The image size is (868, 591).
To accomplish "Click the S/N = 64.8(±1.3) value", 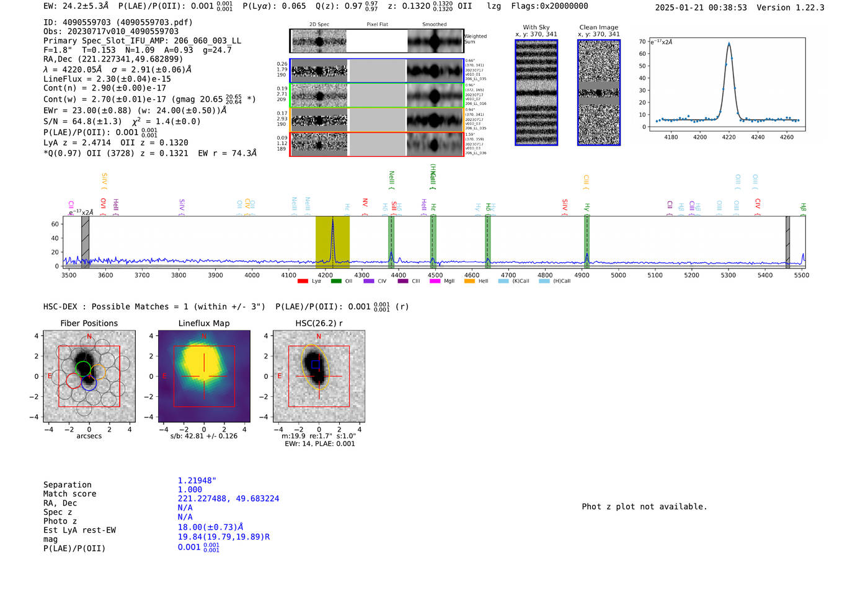I will 82,122.
